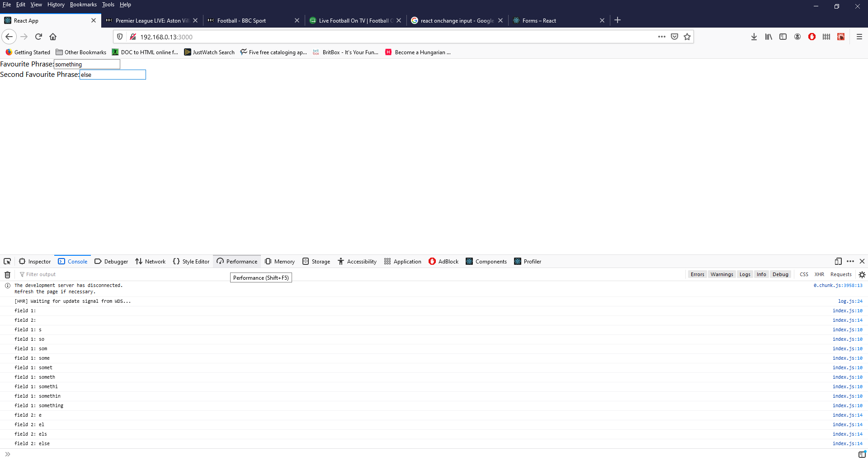Toggle the multi-line editor mode icon

click(862, 454)
